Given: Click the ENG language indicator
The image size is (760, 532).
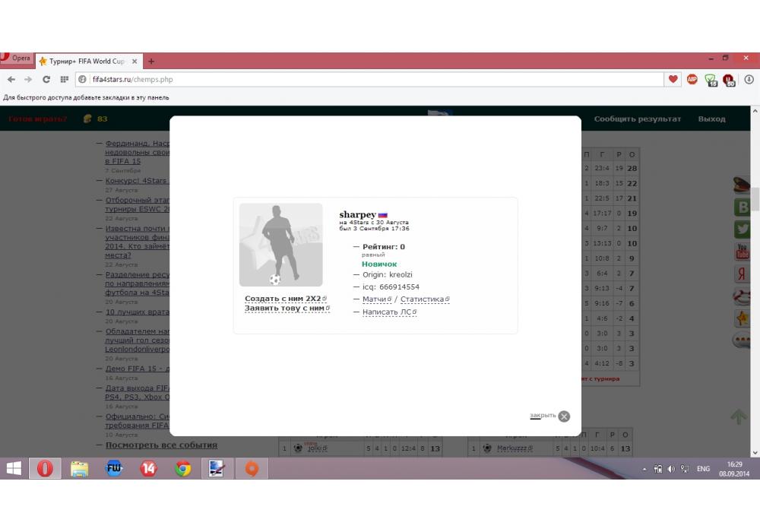Looking at the screenshot, I should click(703, 469).
